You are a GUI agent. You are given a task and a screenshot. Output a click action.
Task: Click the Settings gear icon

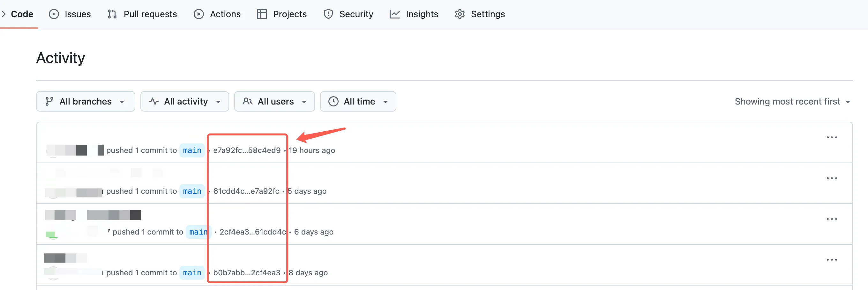[x=460, y=14]
